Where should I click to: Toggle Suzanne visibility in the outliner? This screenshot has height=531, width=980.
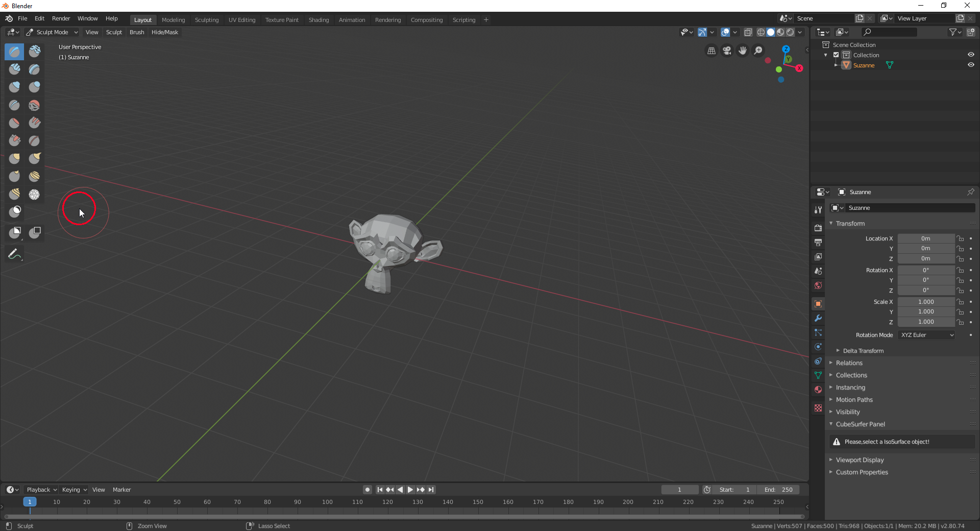[971, 65]
